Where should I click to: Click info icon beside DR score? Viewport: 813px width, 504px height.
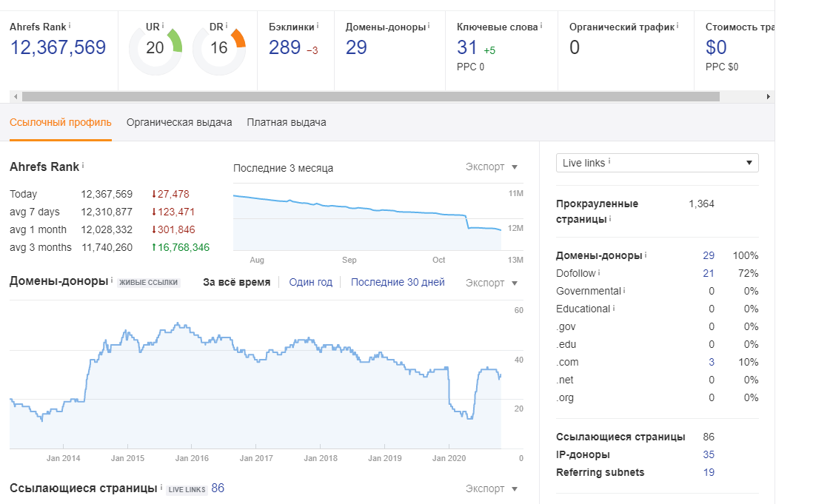pos(227,25)
